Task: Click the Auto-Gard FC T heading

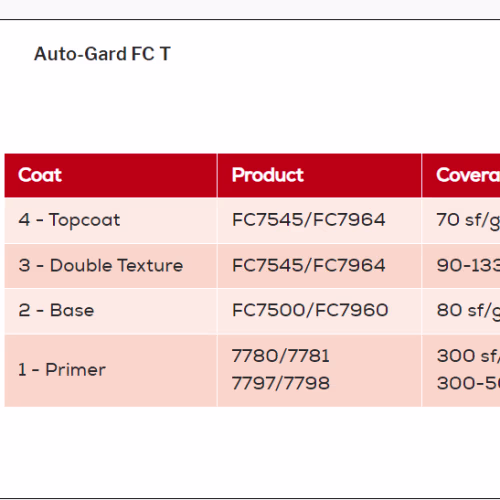Action: 102,54
